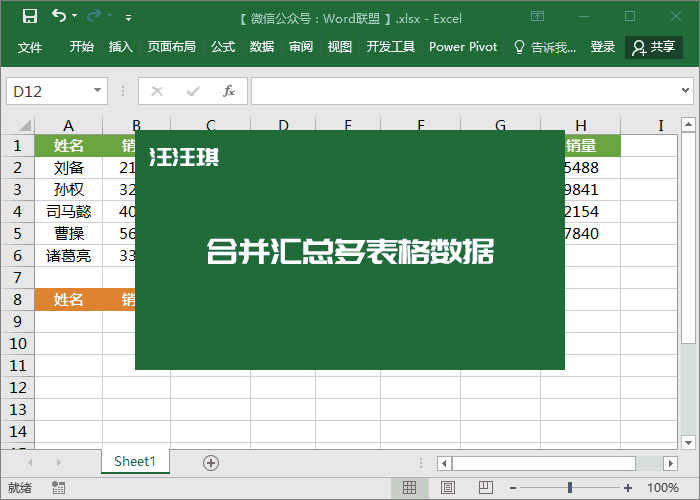The width and height of the screenshot is (700, 500).
Task: Click the Select All corner triangle
Action: pyautogui.click(x=24, y=125)
